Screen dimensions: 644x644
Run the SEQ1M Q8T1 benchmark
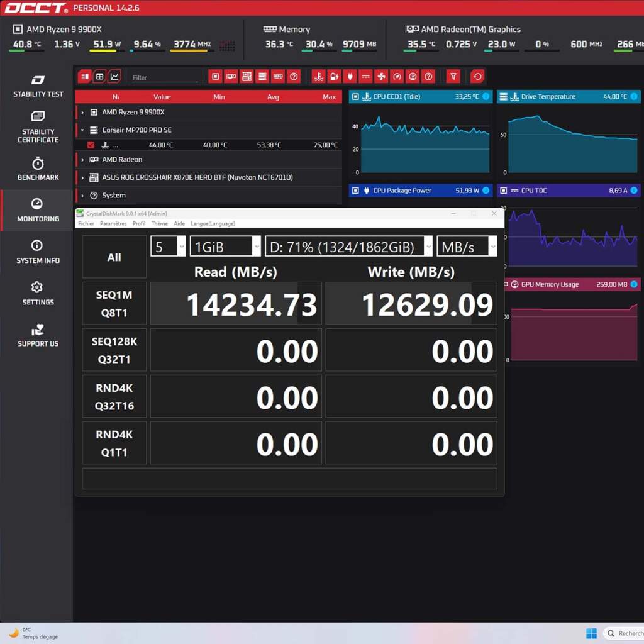click(x=114, y=303)
